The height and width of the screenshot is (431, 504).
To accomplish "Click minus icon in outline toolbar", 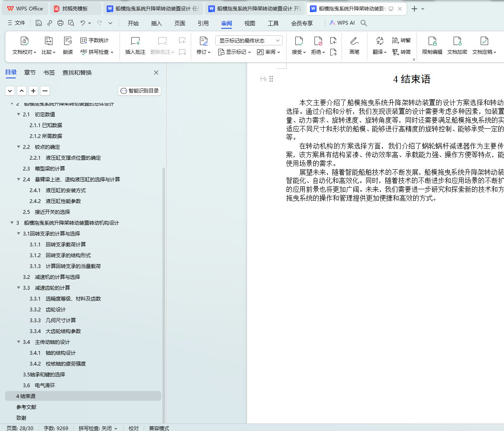I will tap(45, 91).
